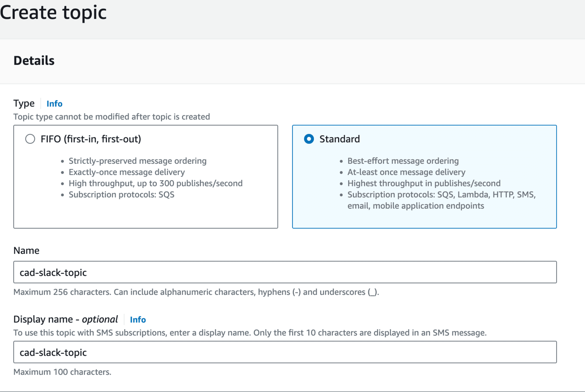Click 'At-least once message delivery' bullet text
Viewport: 585px width, 392px height.
coord(406,172)
